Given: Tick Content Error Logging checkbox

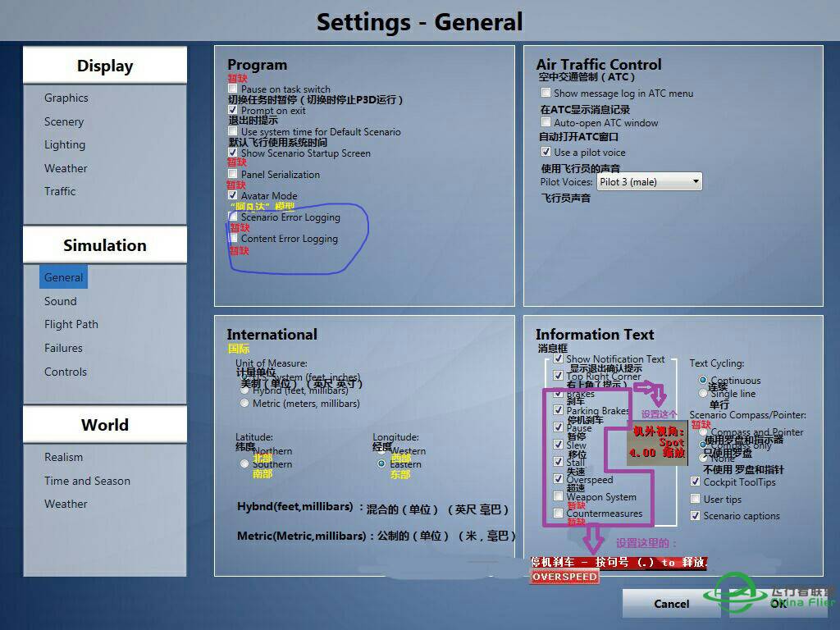Looking at the screenshot, I should point(233,239).
